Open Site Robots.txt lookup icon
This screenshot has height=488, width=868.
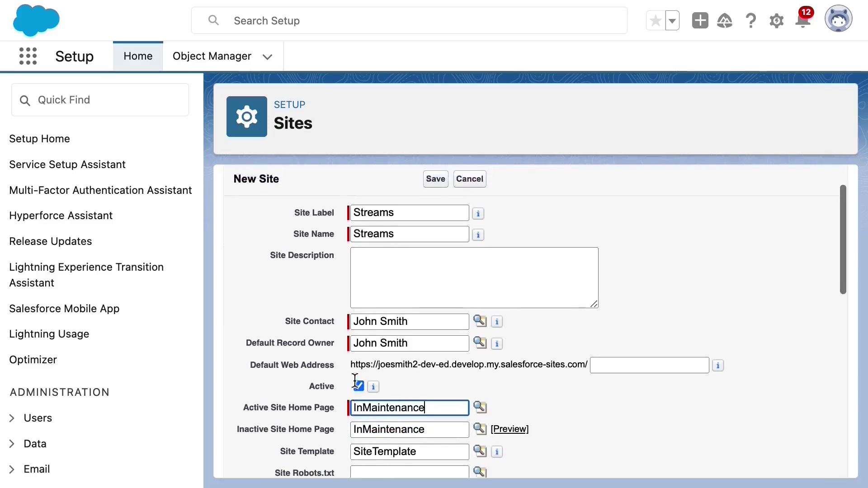480,472
